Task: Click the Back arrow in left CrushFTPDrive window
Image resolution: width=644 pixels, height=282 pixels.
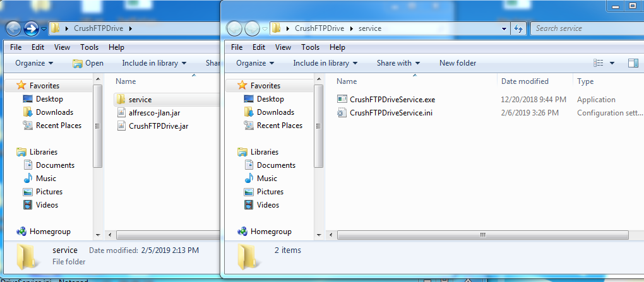Action: pos(14,28)
